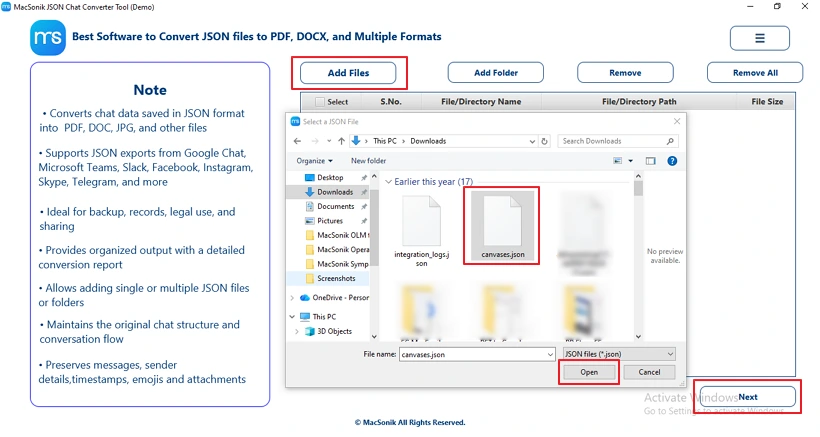Open the hamburger menu button

click(759, 38)
